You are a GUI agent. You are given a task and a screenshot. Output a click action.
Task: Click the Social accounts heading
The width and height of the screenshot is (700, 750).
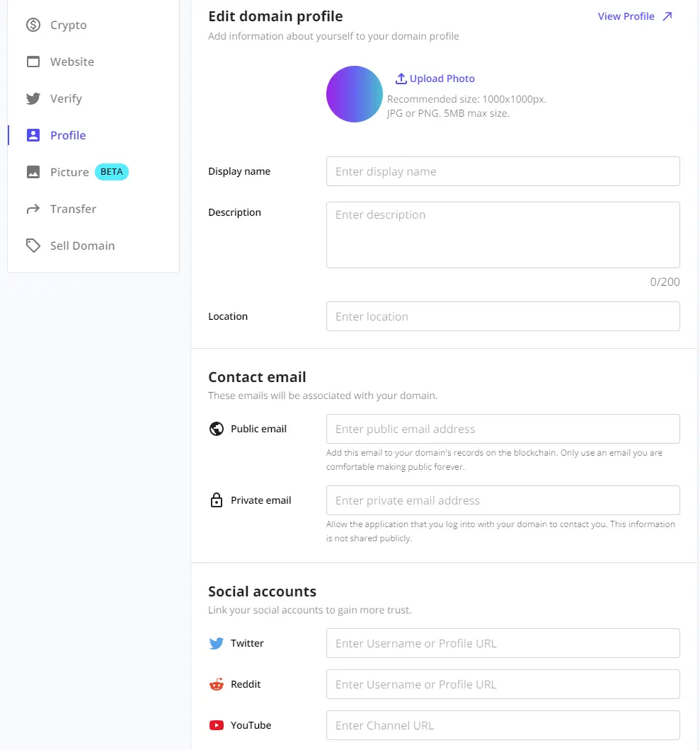tap(262, 592)
